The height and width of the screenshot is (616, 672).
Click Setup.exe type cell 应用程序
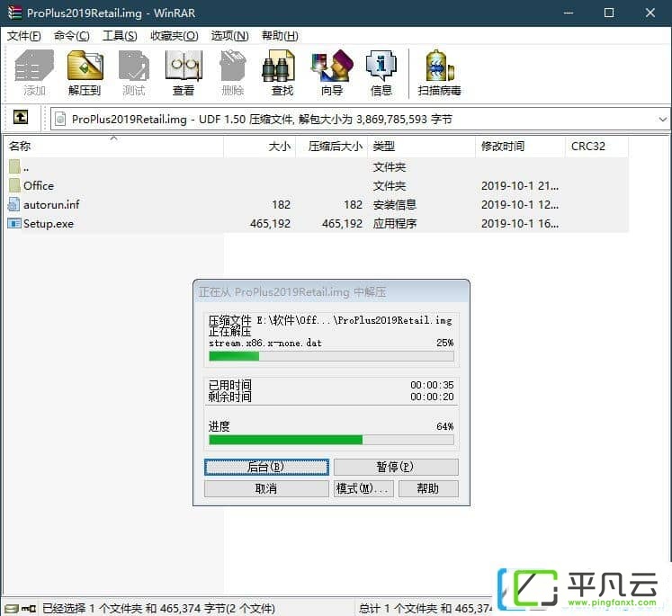click(x=395, y=223)
